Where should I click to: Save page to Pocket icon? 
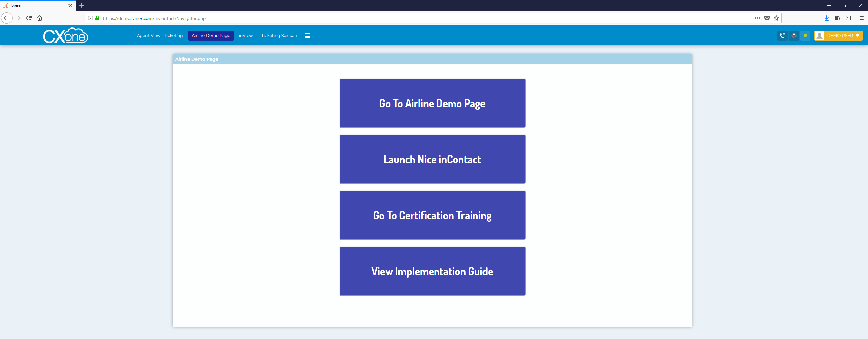tap(767, 18)
